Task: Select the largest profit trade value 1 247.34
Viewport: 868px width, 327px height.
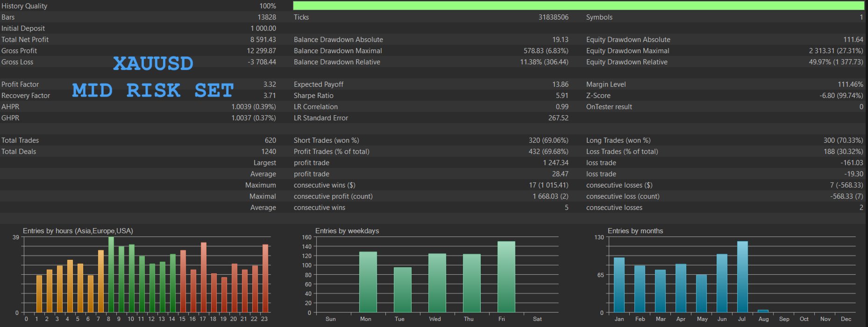Action: pyautogui.click(x=556, y=163)
